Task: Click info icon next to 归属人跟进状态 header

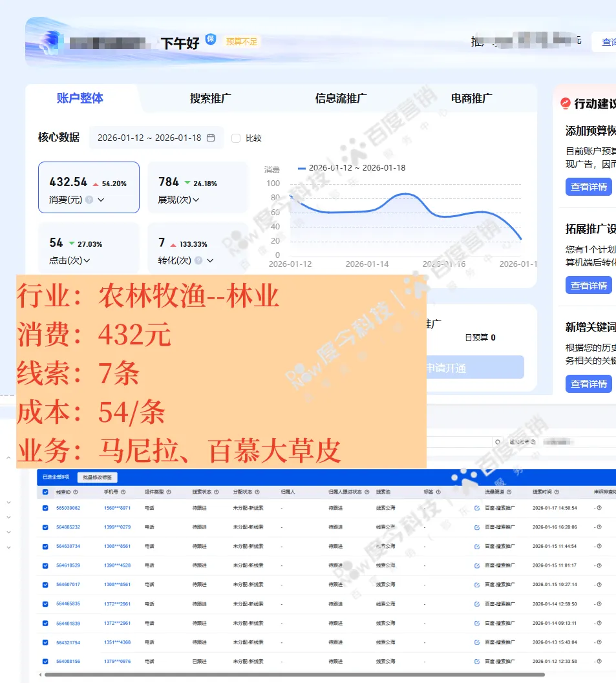Action: coord(366,492)
